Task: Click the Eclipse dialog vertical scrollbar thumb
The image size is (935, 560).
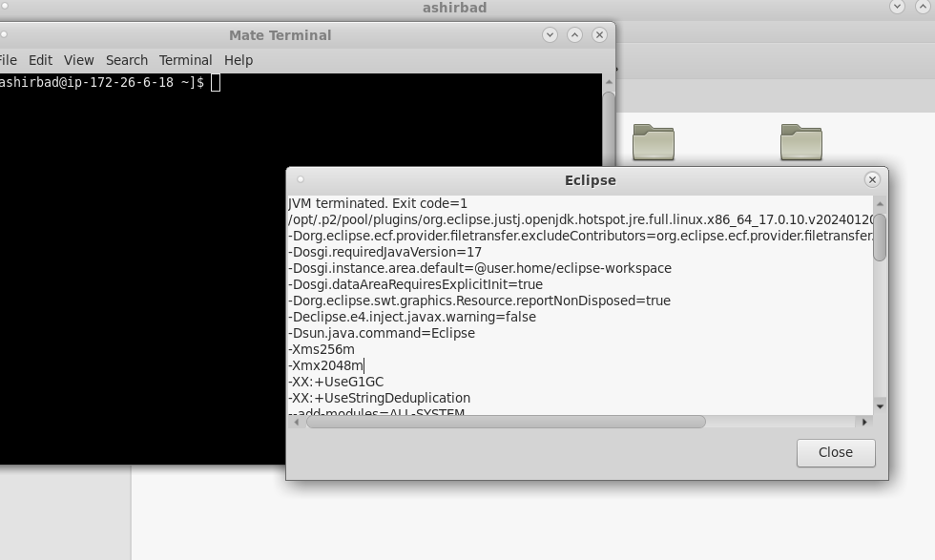Action: (x=880, y=238)
